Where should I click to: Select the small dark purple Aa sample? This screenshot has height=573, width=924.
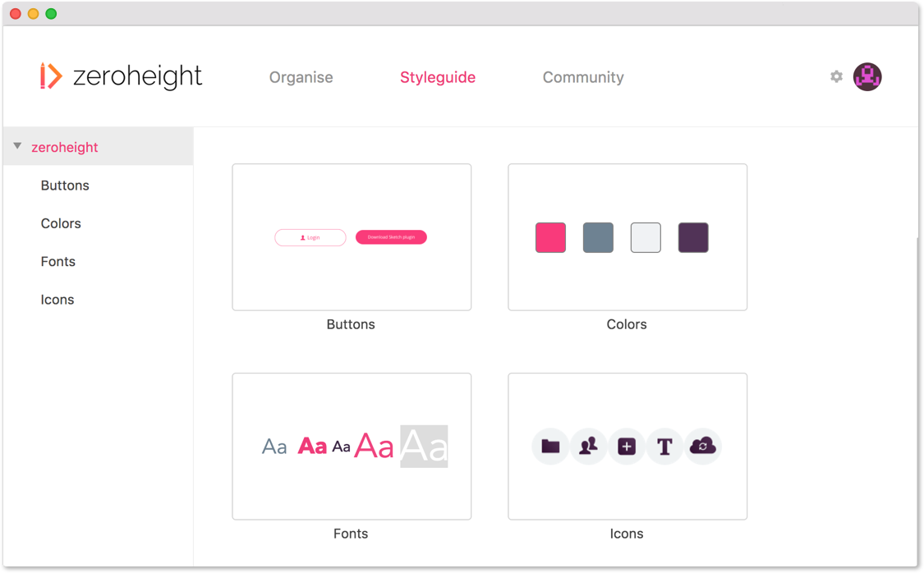tap(341, 447)
